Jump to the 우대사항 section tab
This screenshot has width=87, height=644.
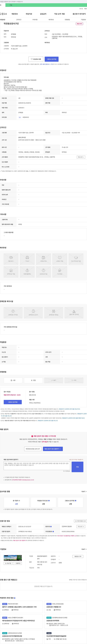point(35,20)
